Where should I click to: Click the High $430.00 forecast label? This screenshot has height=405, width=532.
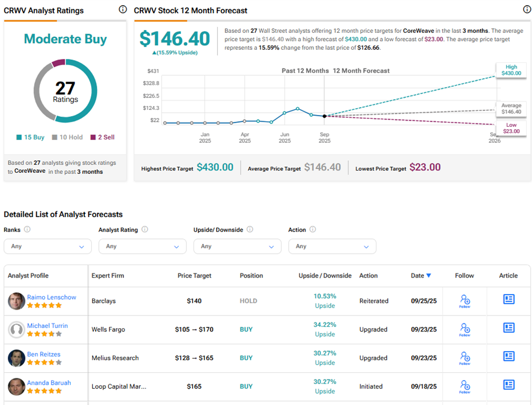pos(510,70)
